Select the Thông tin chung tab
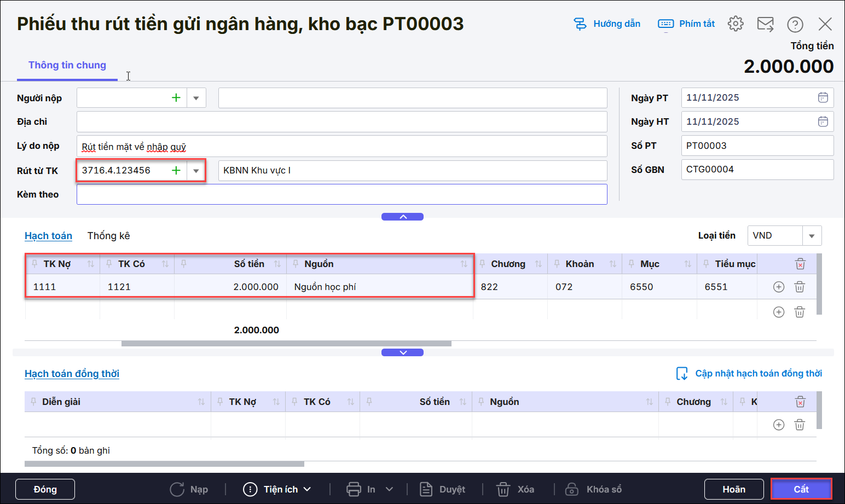The height and width of the screenshot is (504, 845). pyautogui.click(x=67, y=65)
